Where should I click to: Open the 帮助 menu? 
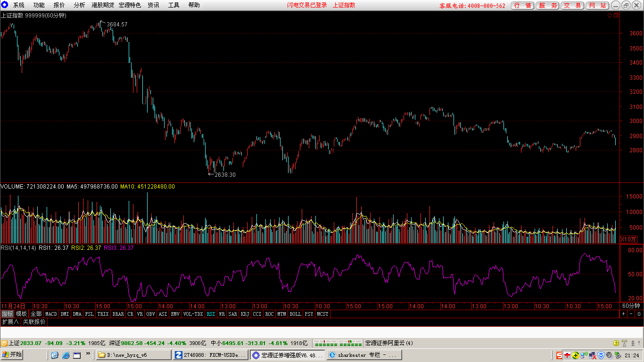(194, 5)
